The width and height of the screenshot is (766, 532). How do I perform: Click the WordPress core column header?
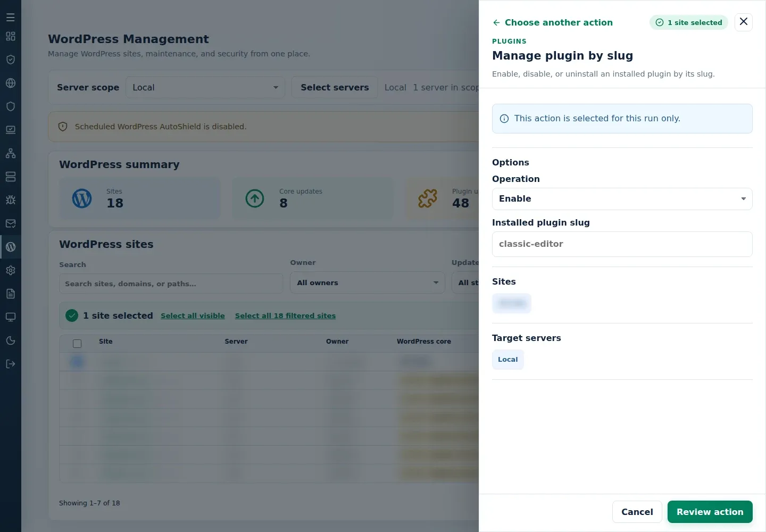pyautogui.click(x=424, y=342)
